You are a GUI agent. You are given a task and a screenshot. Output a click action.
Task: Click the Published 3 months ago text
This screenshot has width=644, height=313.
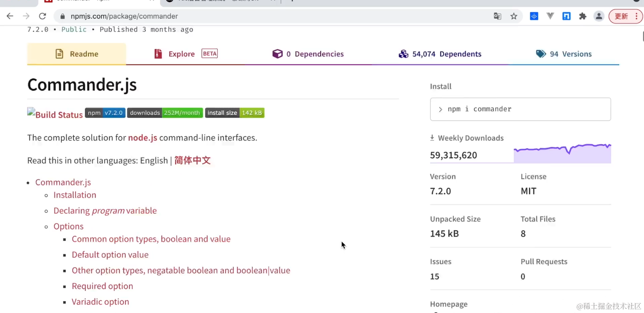click(x=146, y=29)
